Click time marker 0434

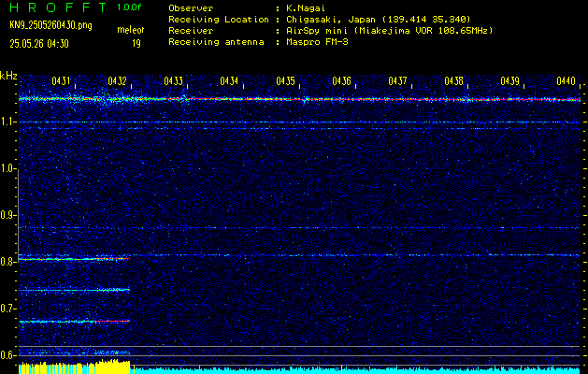[x=229, y=80]
